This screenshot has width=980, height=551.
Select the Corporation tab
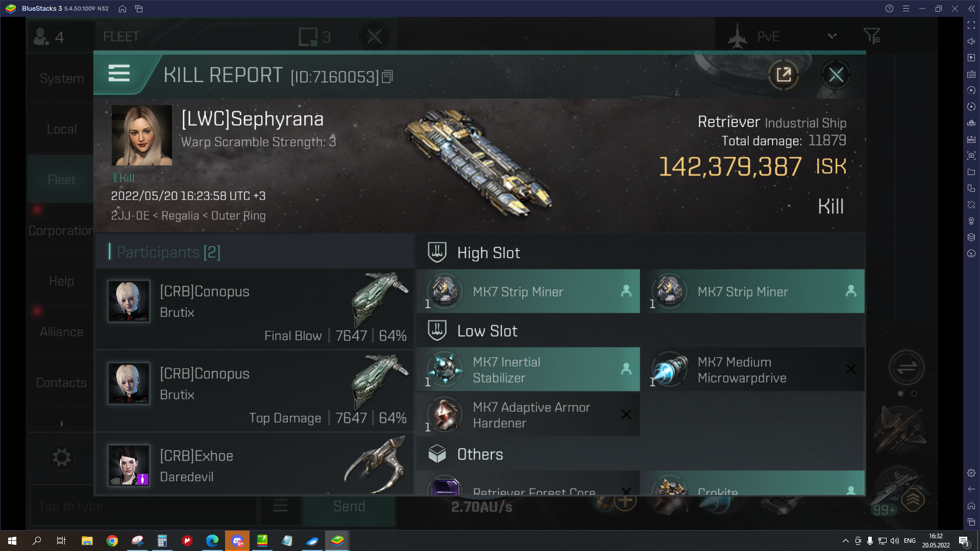(x=61, y=230)
